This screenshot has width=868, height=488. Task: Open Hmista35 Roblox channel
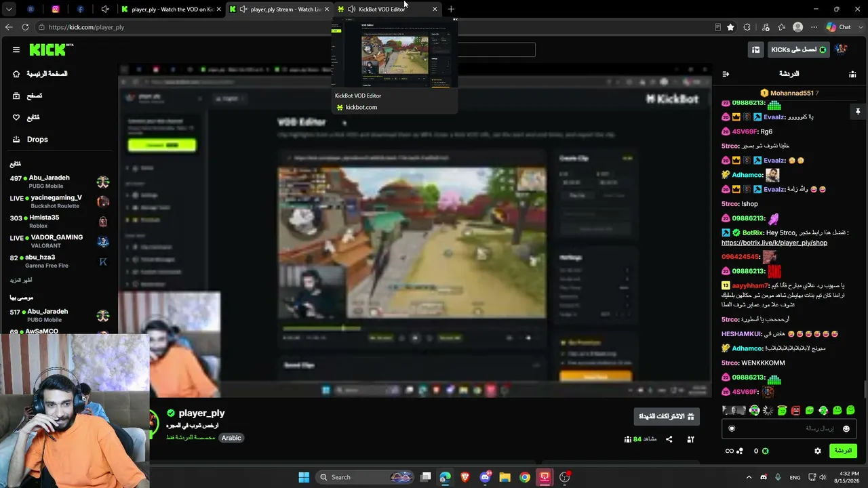pos(60,222)
